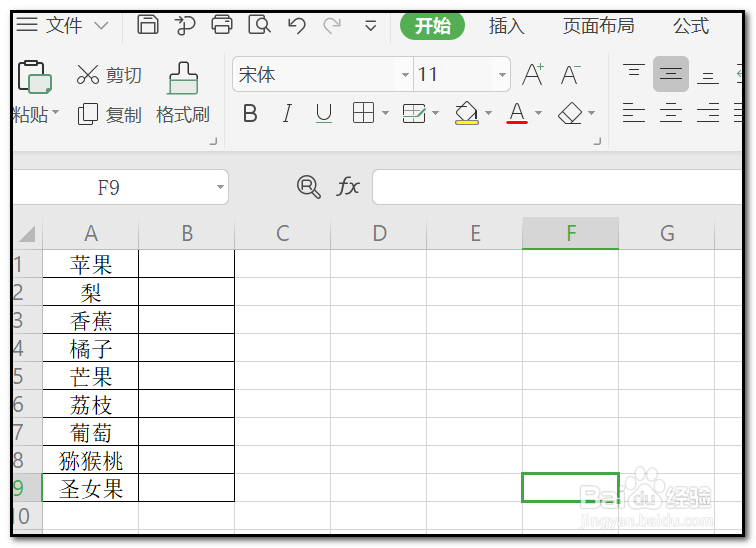Toggle bold formatting
This screenshot has width=756, height=548.
(250, 114)
